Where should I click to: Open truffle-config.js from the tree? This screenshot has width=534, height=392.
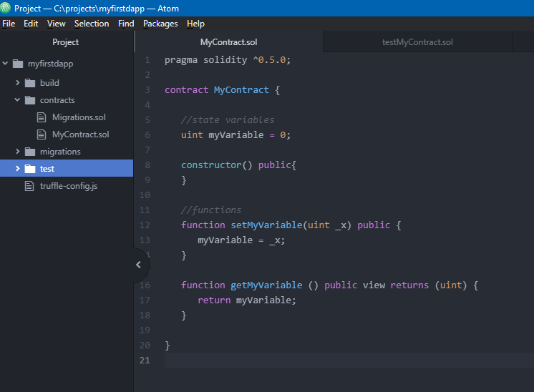[69, 186]
